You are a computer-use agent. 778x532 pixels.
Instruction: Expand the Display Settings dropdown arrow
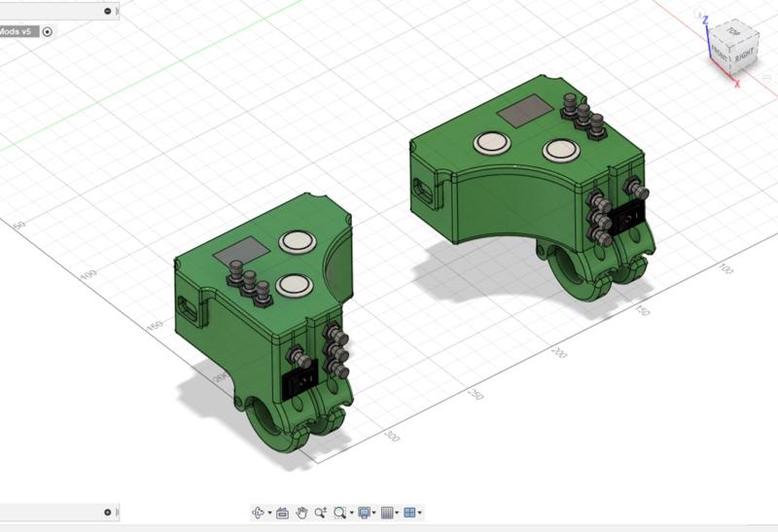374,514
